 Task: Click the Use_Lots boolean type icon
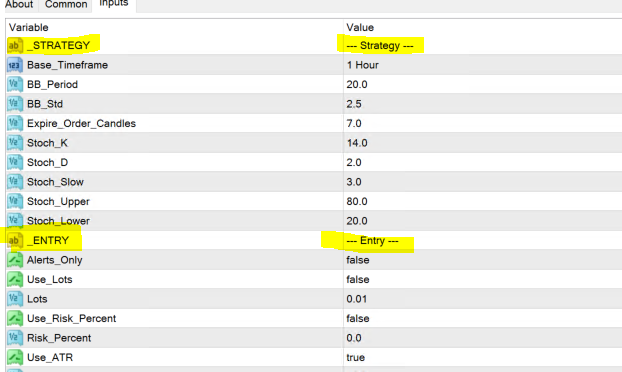click(x=15, y=279)
